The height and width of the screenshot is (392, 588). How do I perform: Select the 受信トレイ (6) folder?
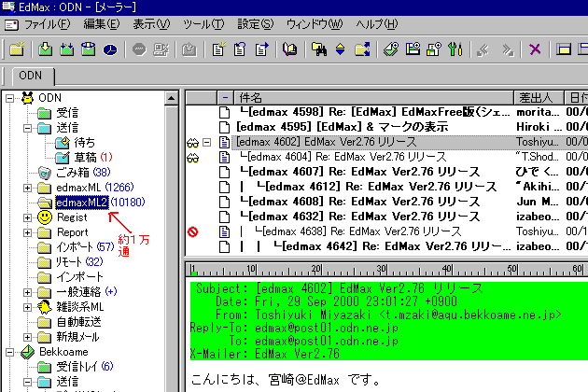click(85, 367)
